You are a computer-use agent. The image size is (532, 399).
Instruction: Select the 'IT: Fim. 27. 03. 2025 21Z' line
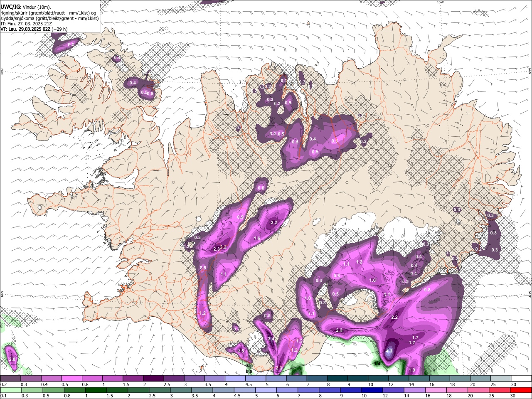coord(26,24)
